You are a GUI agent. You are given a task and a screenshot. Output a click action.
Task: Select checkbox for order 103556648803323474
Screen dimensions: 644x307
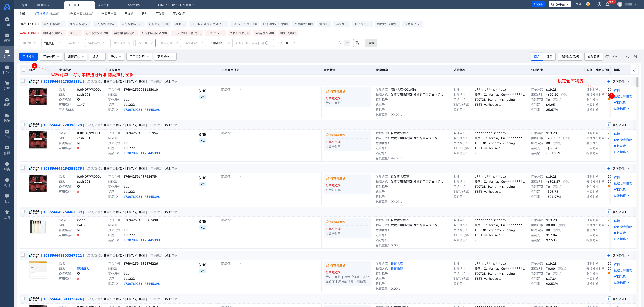point(23,298)
